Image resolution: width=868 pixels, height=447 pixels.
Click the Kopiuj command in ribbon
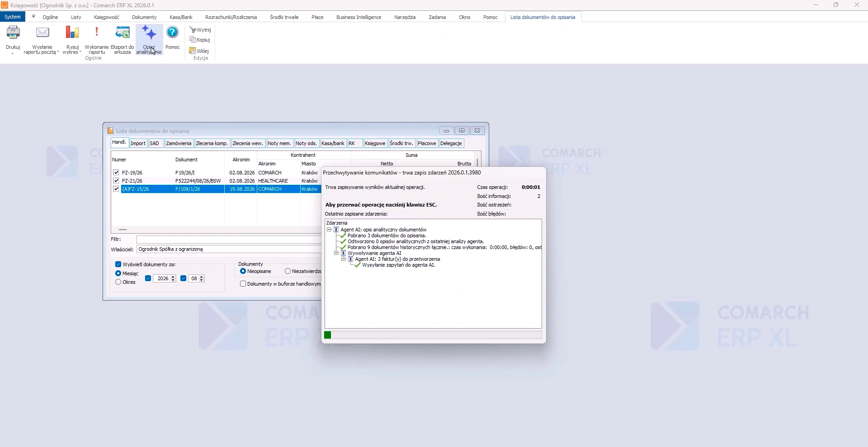click(200, 40)
